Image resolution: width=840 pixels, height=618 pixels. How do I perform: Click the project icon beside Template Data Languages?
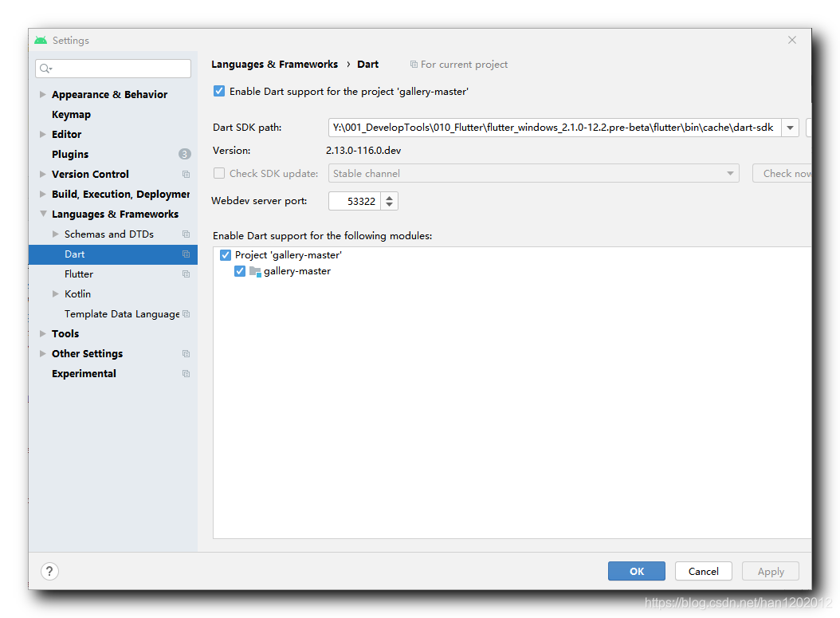[x=186, y=314]
